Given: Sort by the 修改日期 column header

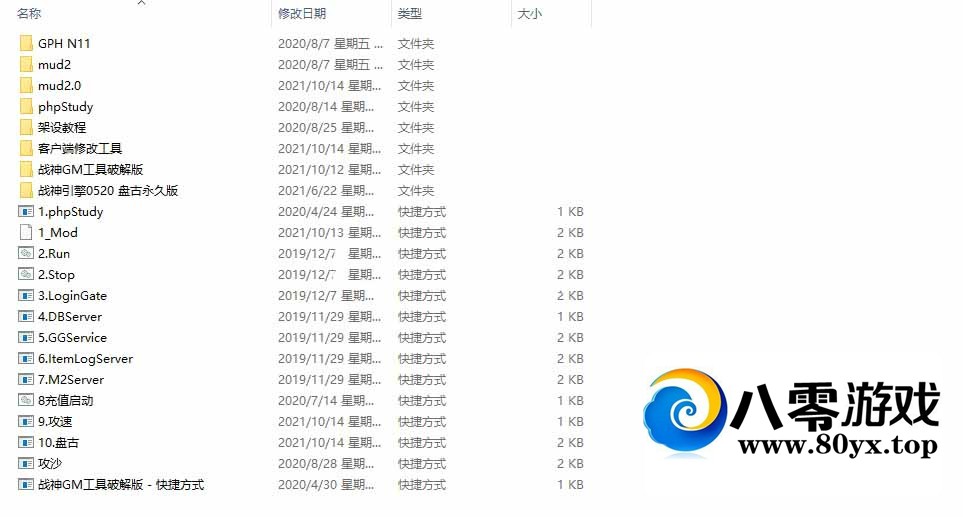Looking at the screenshot, I should pos(302,14).
